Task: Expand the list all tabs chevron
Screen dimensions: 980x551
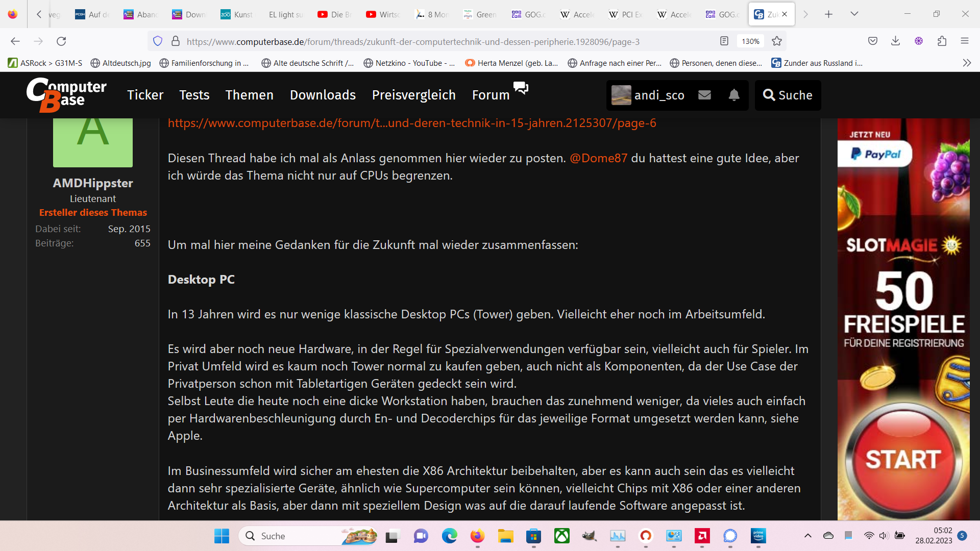Action: [x=854, y=14]
